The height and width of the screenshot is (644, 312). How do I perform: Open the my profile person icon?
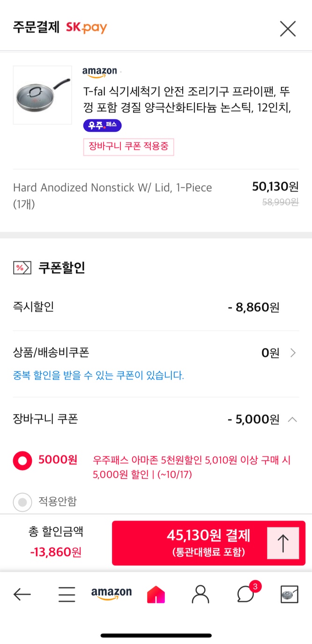click(x=201, y=594)
